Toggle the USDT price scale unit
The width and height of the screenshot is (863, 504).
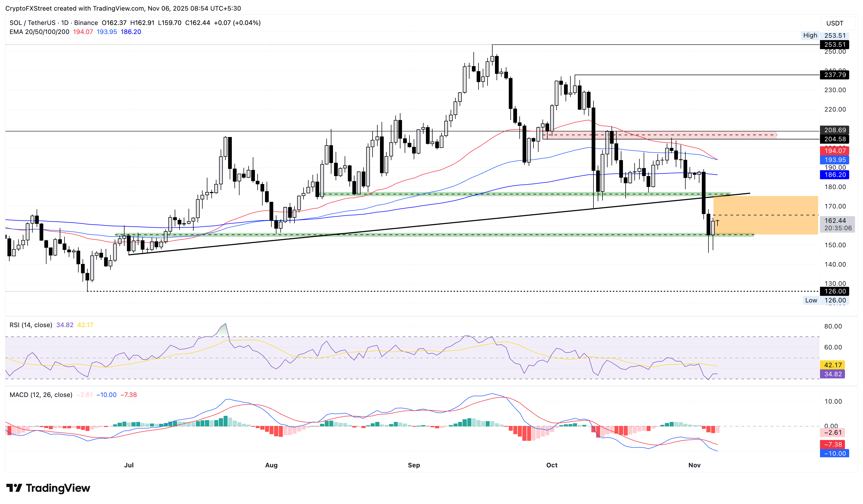point(834,23)
